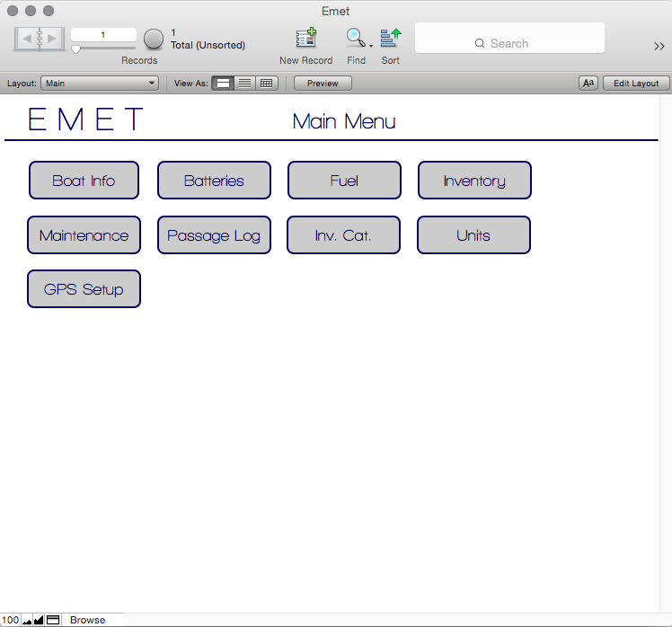Close the Emet window
Viewport: 672px width, 627px height.
[x=13, y=11]
